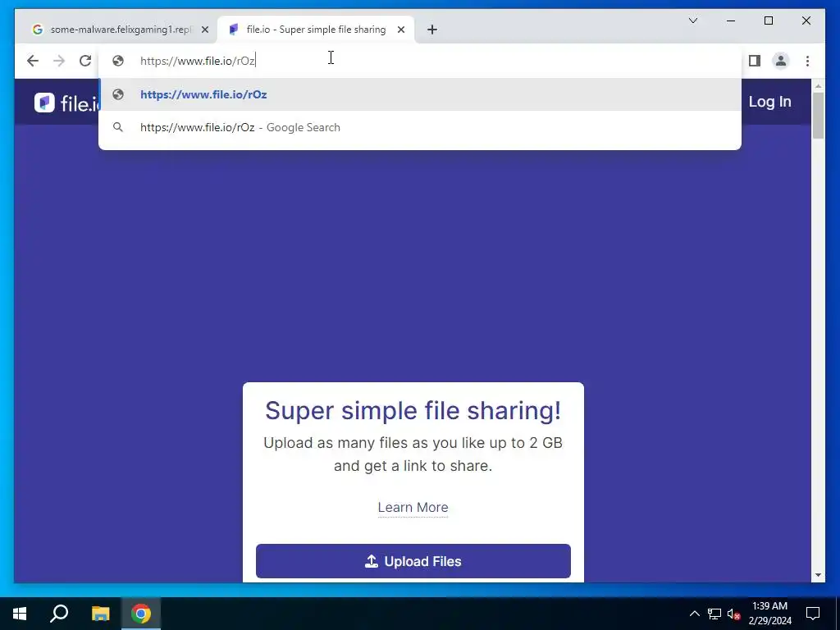Open the network status tray icon
This screenshot has height=630, width=840.
pos(714,614)
